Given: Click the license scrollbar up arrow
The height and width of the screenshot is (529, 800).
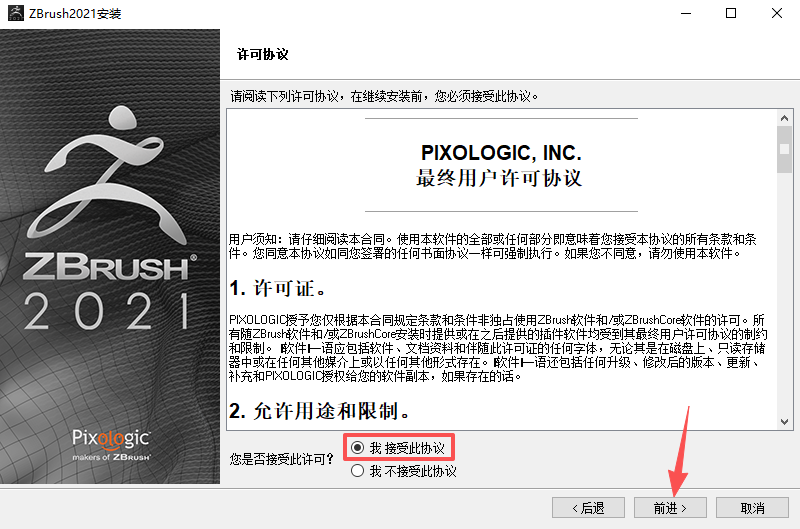Looking at the screenshot, I should [x=784, y=118].
